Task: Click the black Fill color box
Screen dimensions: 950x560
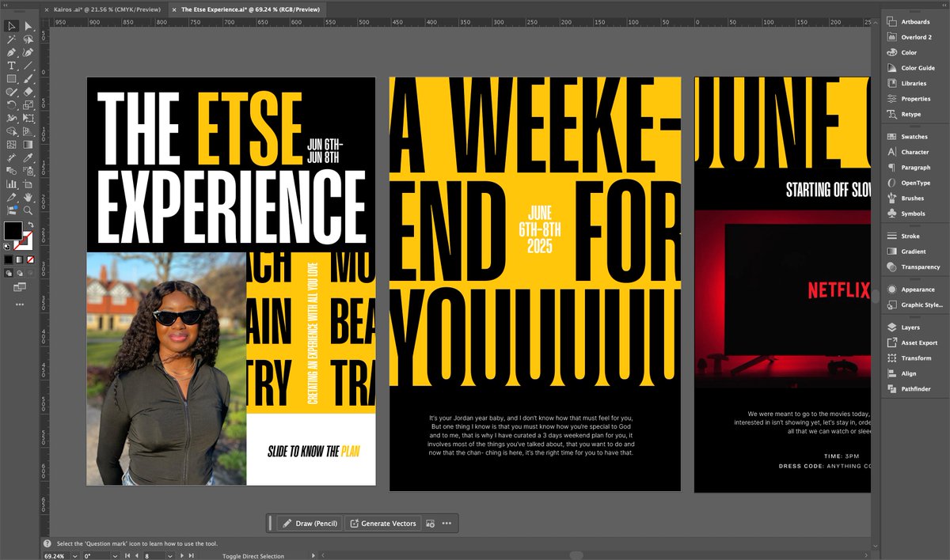Action: 13,230
